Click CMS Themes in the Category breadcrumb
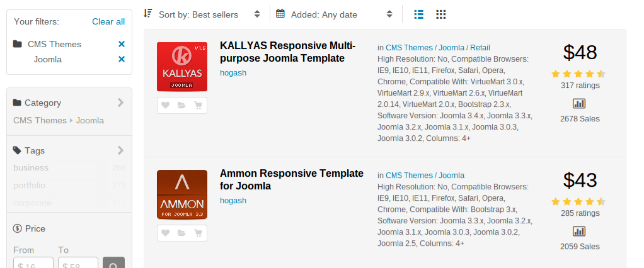 (x=40, y=121)
